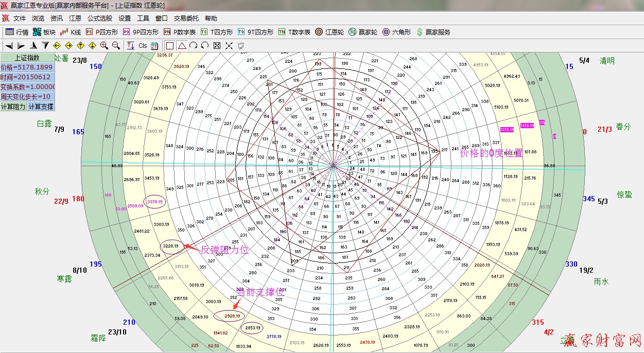Screen dimensions: 644x353
Task: Open the 交易委托 menu
Action: 186,18
